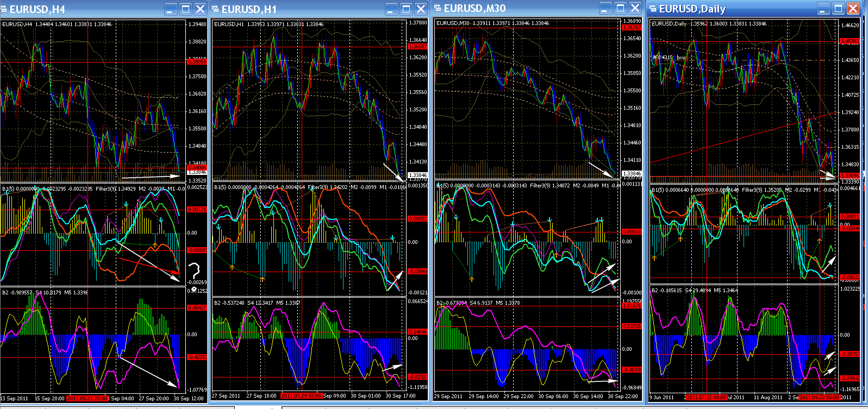Click the B1(5) indicator label in Daily window
The height and width of the screenshot is (409, 868).
pyautogui.click(x=657, y=190)
